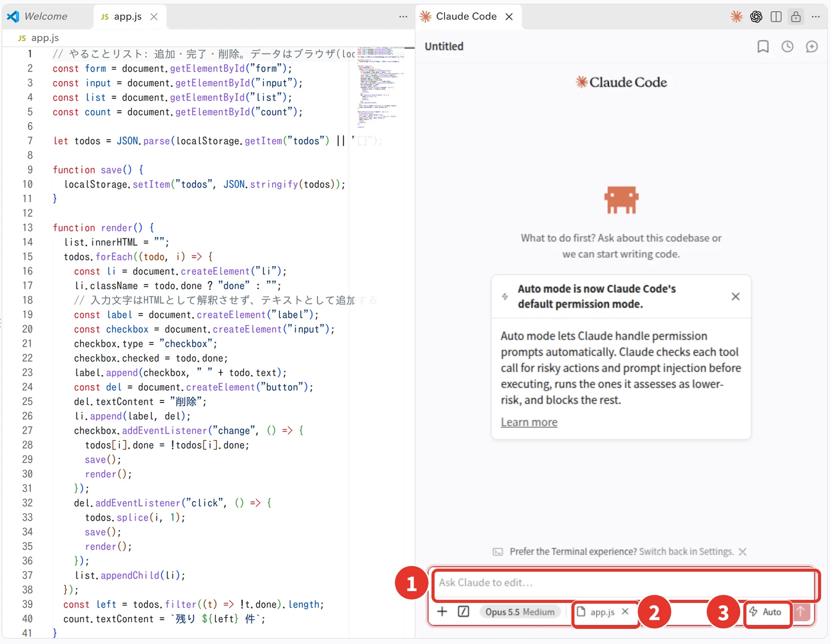This screenshot has height=644, width=831.
Task: Remove the app.js context chip
Action: coord(625,611)
